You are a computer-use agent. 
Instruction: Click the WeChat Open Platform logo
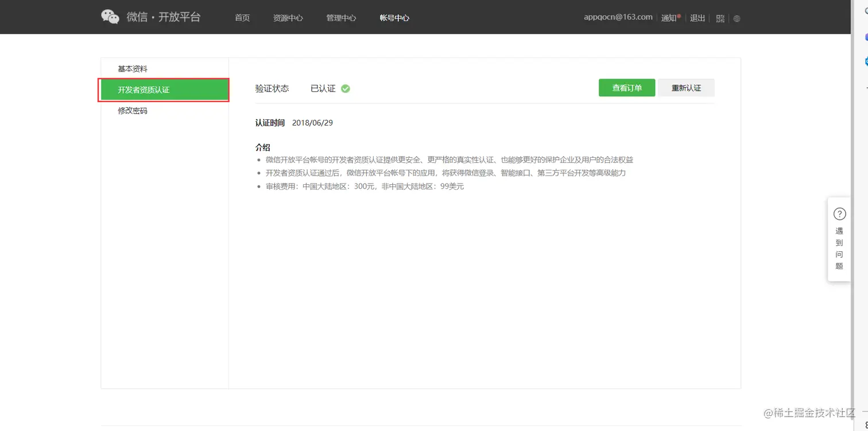tap(151, 17)
